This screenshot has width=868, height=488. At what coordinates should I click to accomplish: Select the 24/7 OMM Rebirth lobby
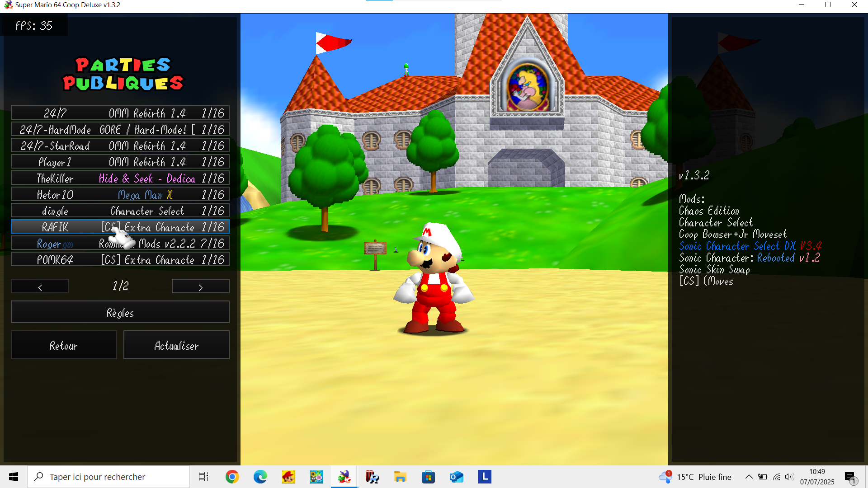point(120,113)
